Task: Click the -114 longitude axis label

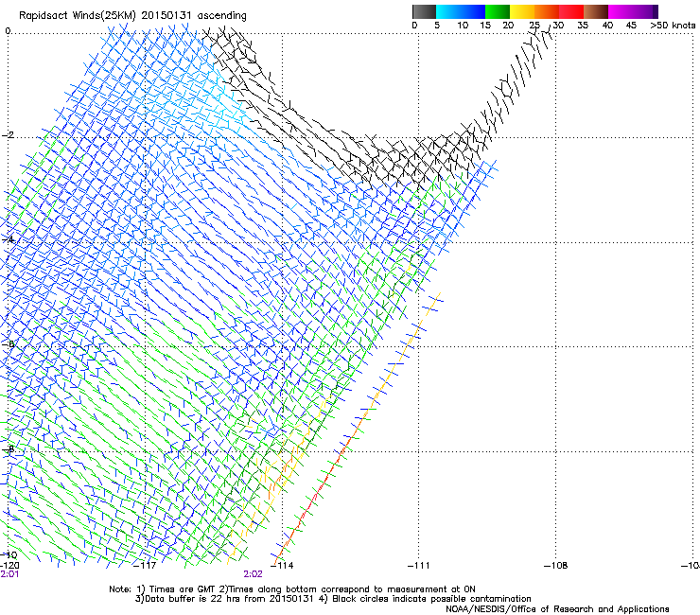Action: (282, 566)
